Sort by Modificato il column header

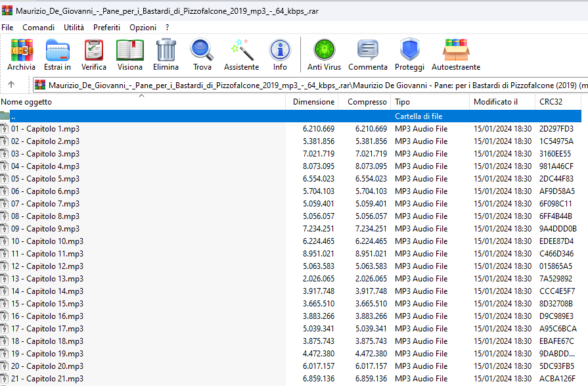[x=502, y=102]
